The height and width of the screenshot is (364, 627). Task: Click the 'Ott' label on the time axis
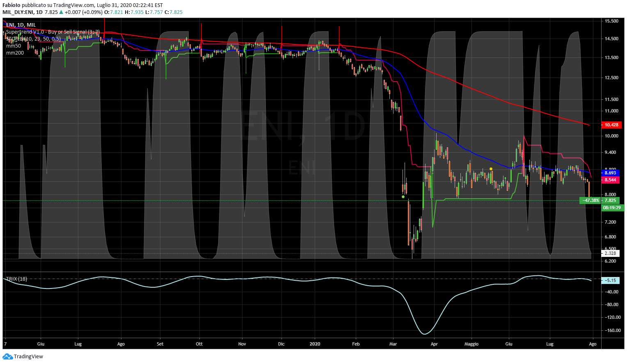pyautogui.click(x=199, y=344)
